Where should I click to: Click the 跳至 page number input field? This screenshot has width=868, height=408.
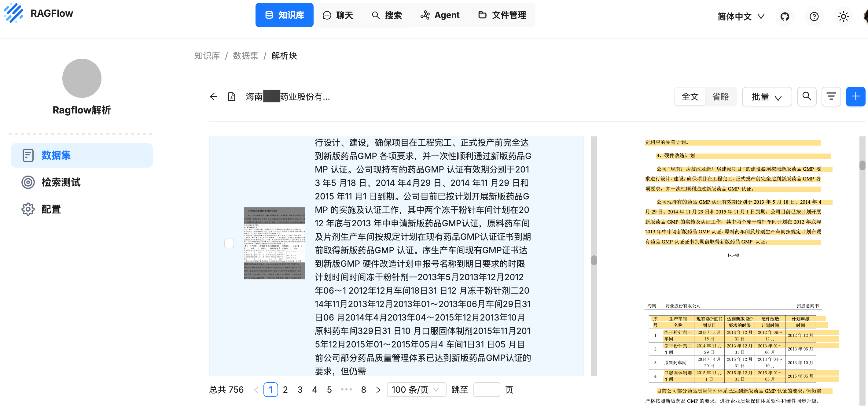(x=487, y=389)
